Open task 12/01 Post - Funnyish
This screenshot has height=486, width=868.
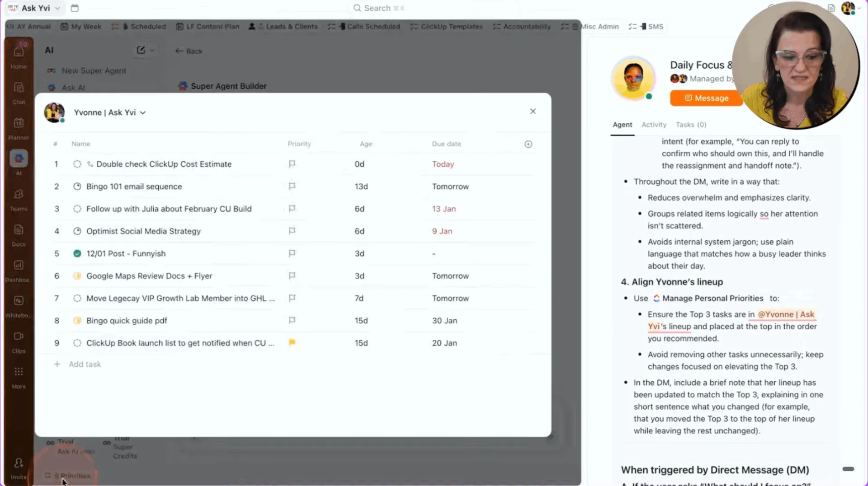(x=126, y=253)
